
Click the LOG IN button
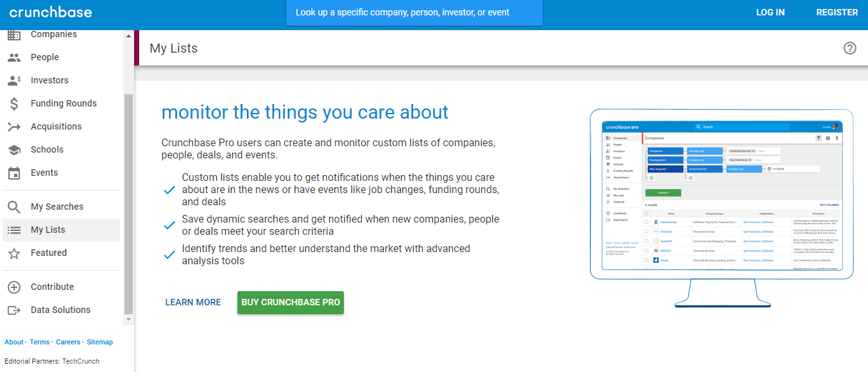(x=770, y=12)
